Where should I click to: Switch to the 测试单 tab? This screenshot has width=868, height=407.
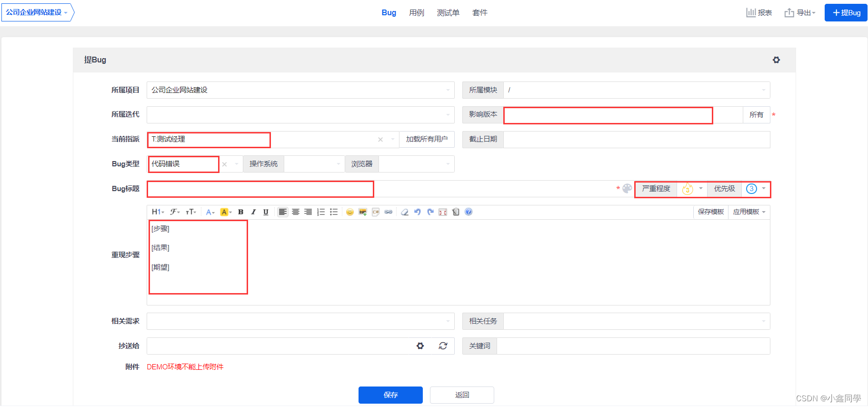448,13
